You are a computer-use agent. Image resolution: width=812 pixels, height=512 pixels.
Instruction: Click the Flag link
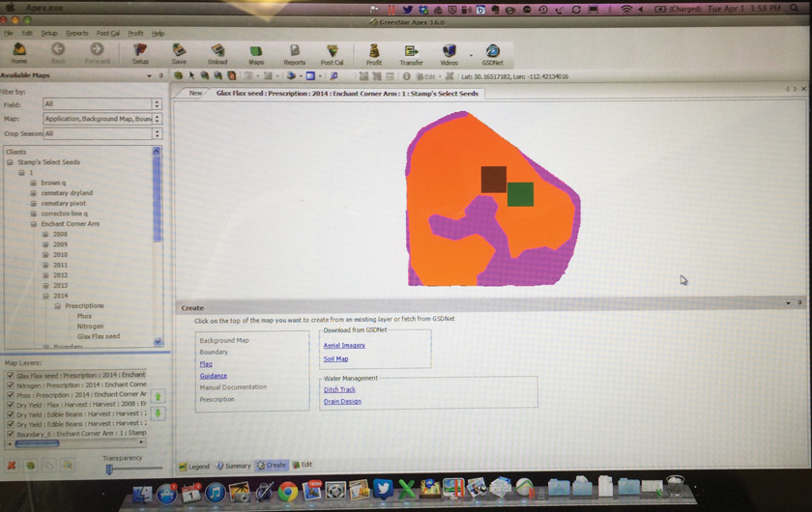click(x=206, y=364)
